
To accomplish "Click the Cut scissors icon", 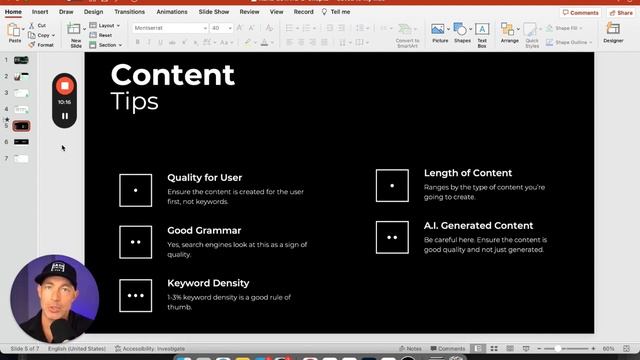I will point(32,25).
